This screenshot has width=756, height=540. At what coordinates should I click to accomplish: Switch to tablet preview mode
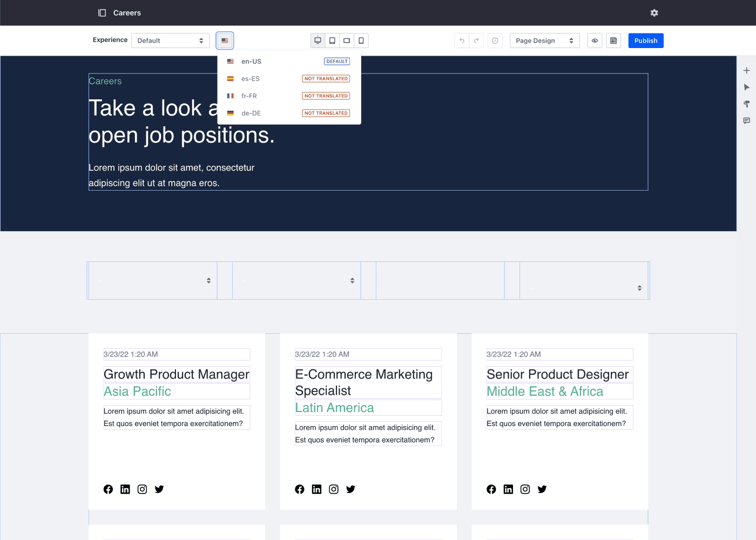(332, 40)
